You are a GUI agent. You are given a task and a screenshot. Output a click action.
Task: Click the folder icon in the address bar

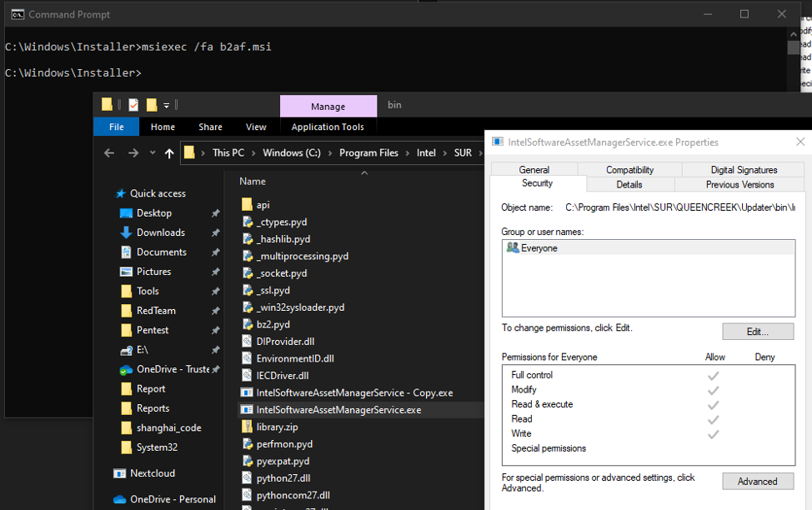(189, 152)
